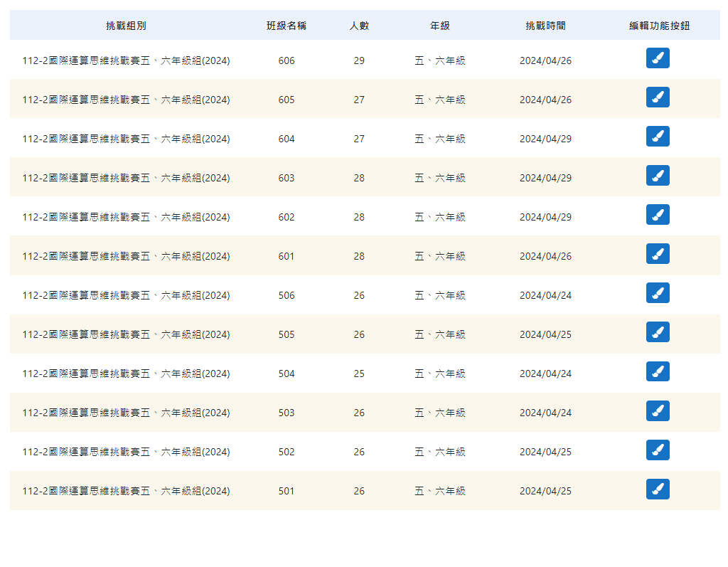Image resolution: width=728 pixels, height=567 pixels.
Task: Click challenge group name in row 606
Action: point(126,60)
